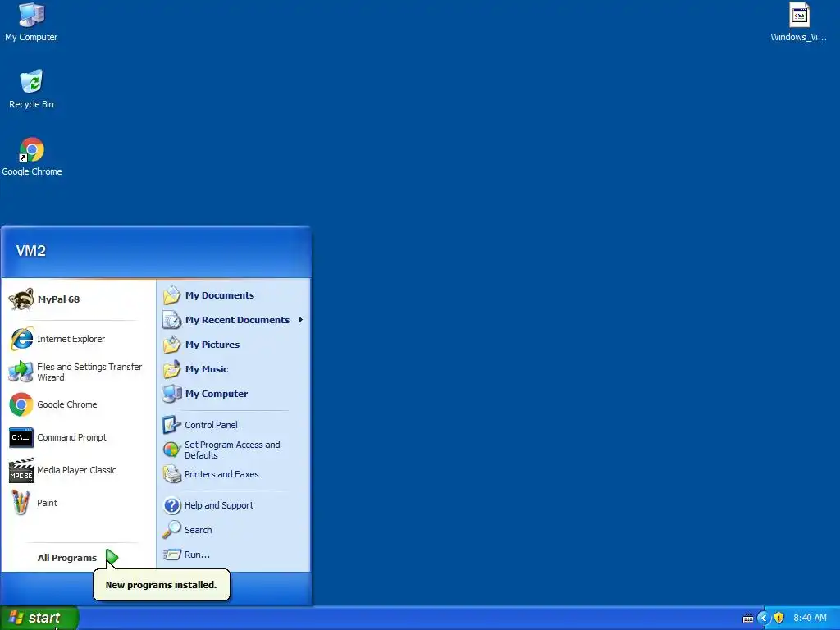Click My Computer label in Start menu
This screenshot has height=630, width=840.
(217, 394)
